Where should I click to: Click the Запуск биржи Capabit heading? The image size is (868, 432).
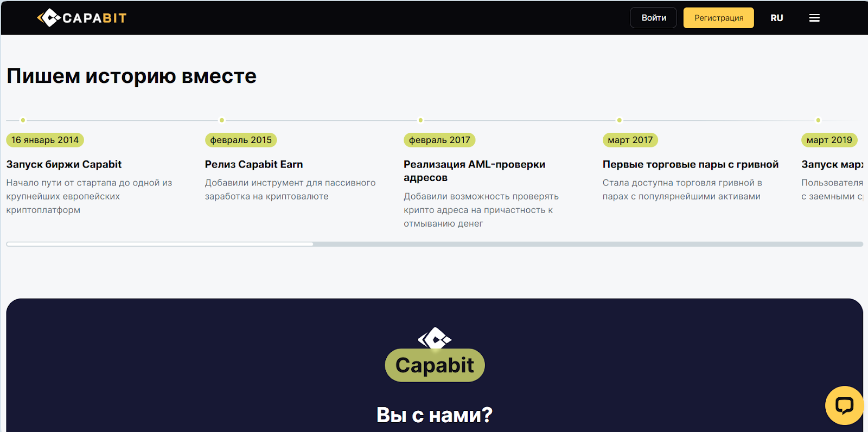point(64,164)
